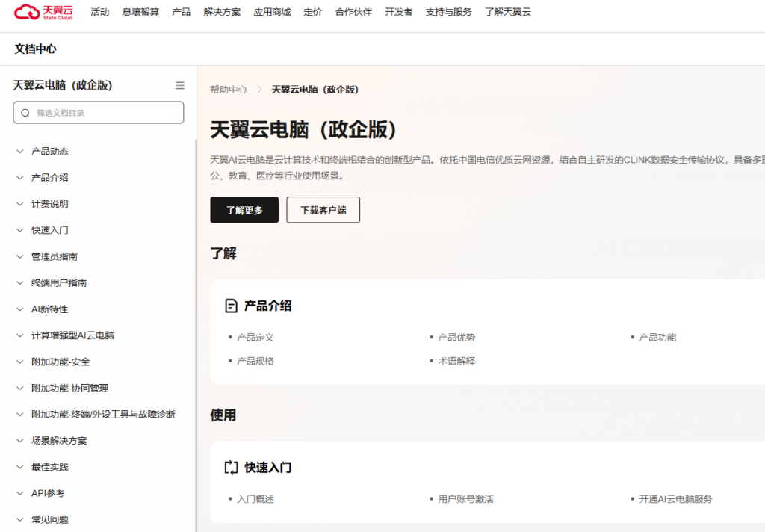Screen dimensions: 765x532
Task: Click the 快速入门 card heading
Action: point(267,468)
